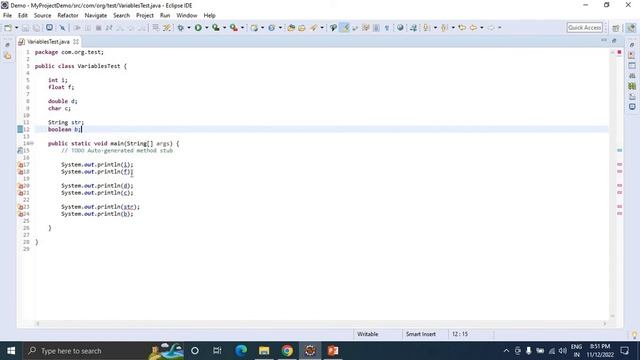Click the Windows Start button

click(x=11, y=351)
